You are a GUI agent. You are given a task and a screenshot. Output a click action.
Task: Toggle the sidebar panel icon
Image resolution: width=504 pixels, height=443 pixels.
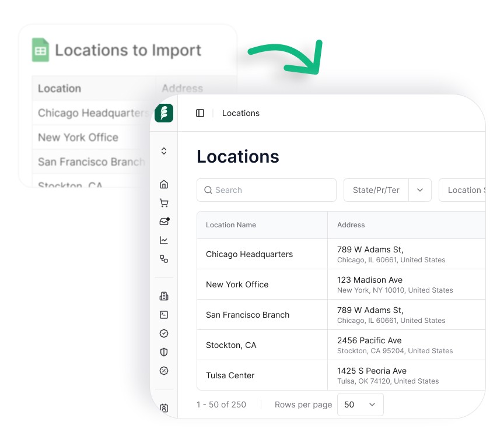point(200,113)
